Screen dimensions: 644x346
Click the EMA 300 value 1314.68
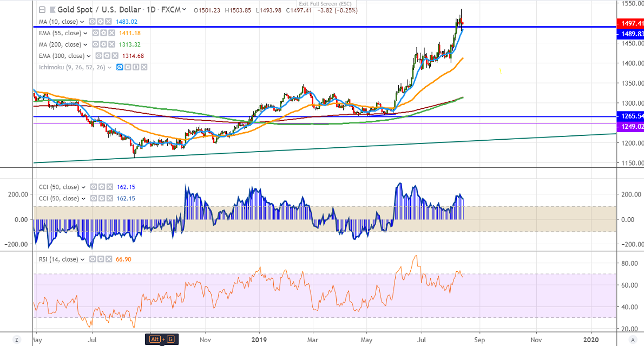pos(133,56)
